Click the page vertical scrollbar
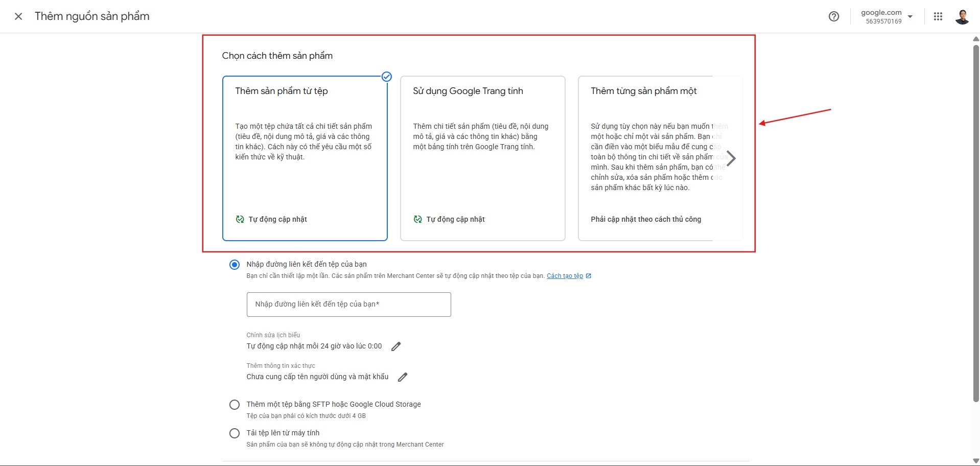This screenshot has width=980, height=466. coord(976,223)
